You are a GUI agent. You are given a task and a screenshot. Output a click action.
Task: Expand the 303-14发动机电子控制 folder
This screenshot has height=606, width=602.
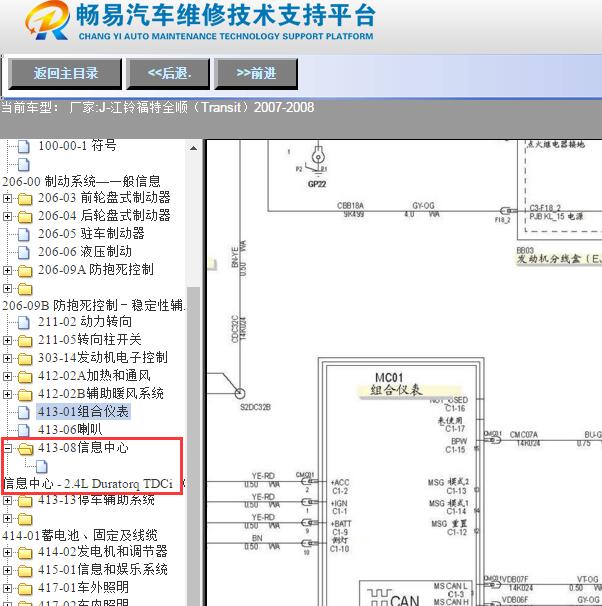[x=7, y=358]
